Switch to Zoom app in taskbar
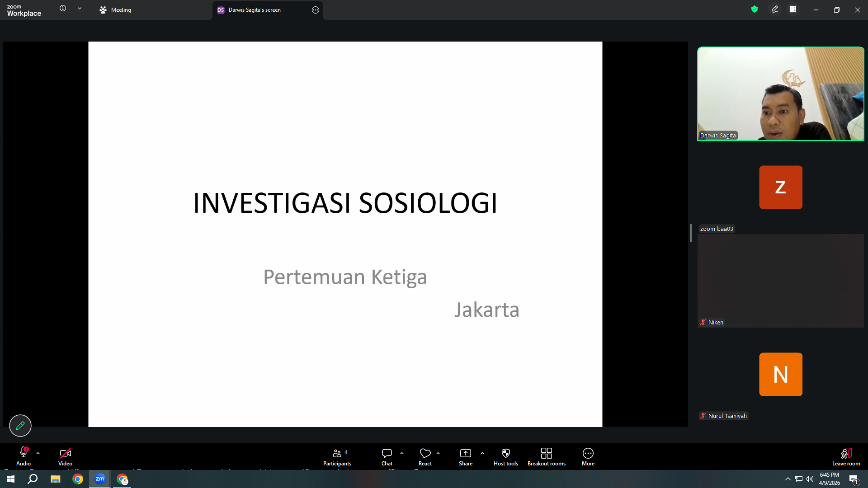The image size is (868, 488). point(100,479)
